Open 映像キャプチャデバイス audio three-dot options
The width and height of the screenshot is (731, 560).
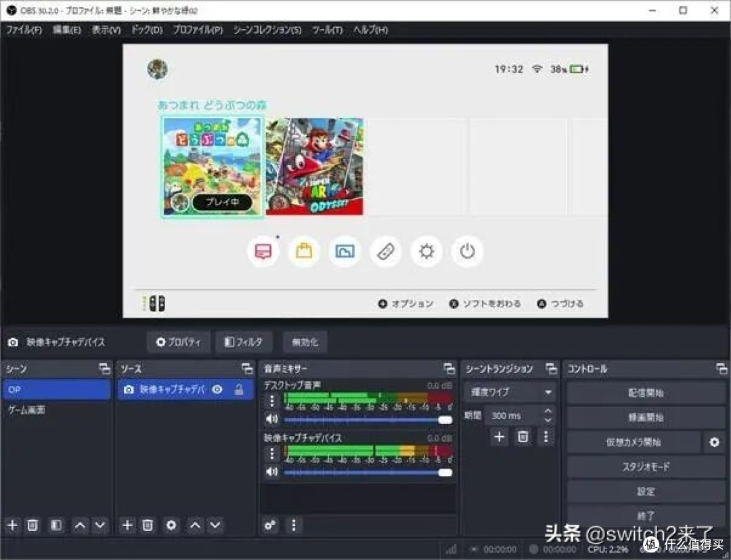(x=272, y=453)
